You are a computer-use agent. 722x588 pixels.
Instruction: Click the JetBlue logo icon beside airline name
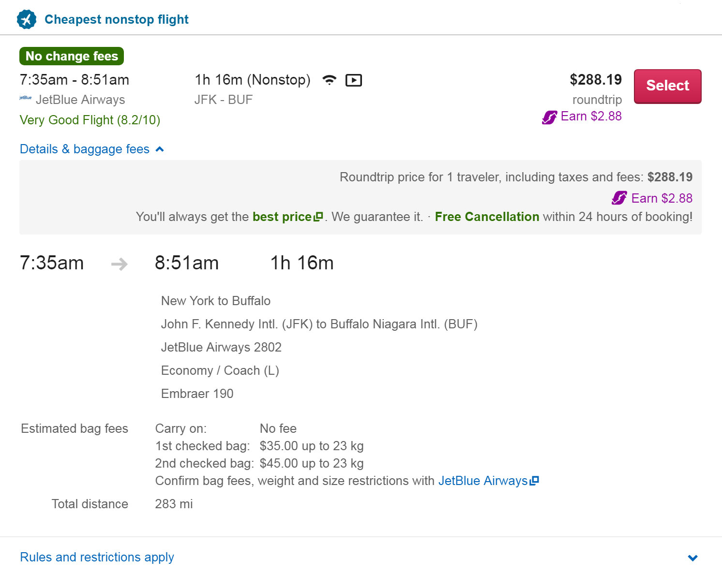pos(26,98)
